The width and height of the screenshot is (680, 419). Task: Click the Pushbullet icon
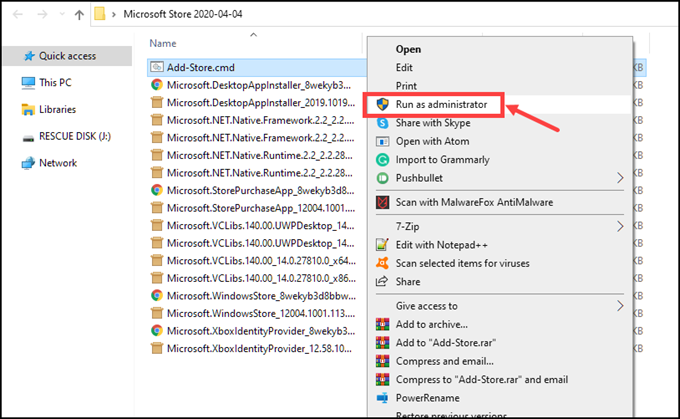[x=382, y=178]
